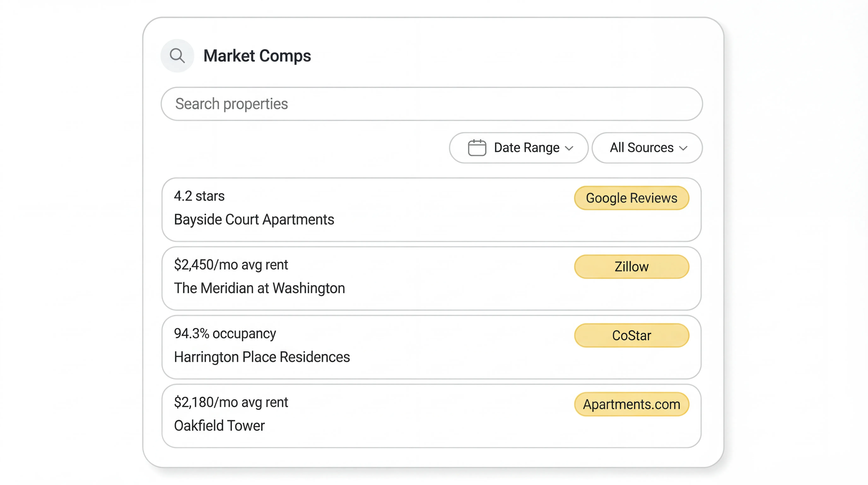Image resolution: width=868 pixels, height=485 pixels.
Task: Click the 94.3% occupancy metric
Action: pyautogui.click(x=225, y=334)
